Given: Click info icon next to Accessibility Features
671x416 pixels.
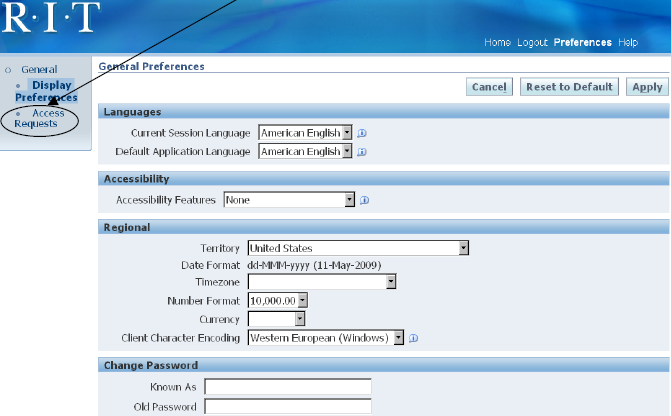Looking at the screenshot, I should click(365, 200).
